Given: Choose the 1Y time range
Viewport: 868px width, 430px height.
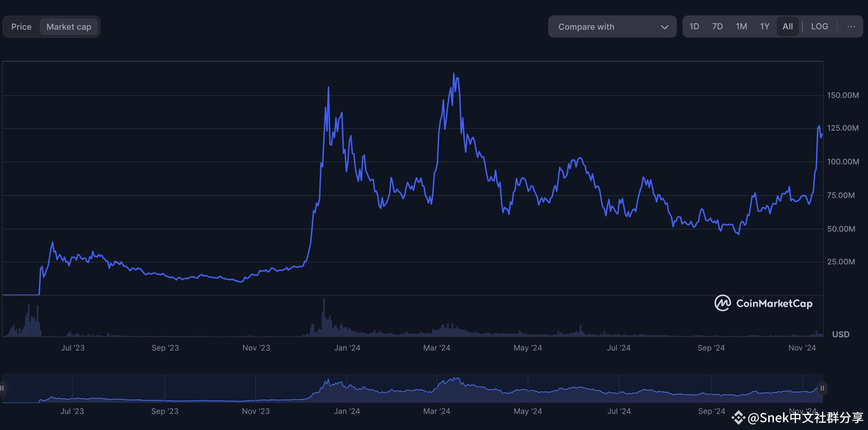Looking at the screenshot, I should pos(765,26).
